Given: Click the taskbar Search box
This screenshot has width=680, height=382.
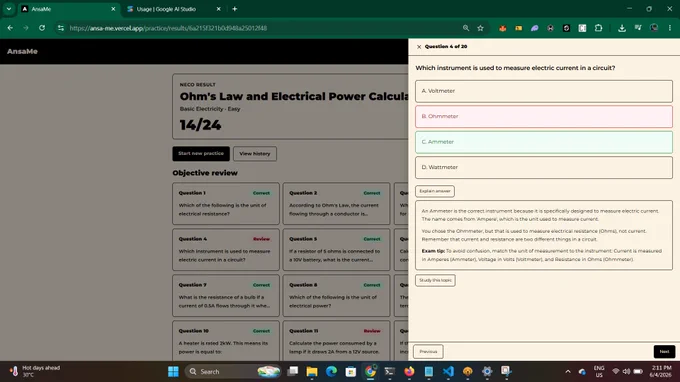Looking at the screenshot, I should 233,372.
